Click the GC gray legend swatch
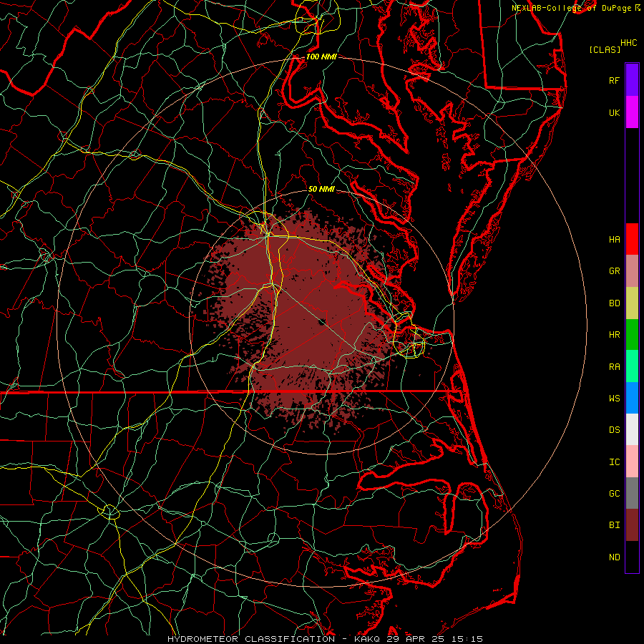 click(x=632, y=493)
